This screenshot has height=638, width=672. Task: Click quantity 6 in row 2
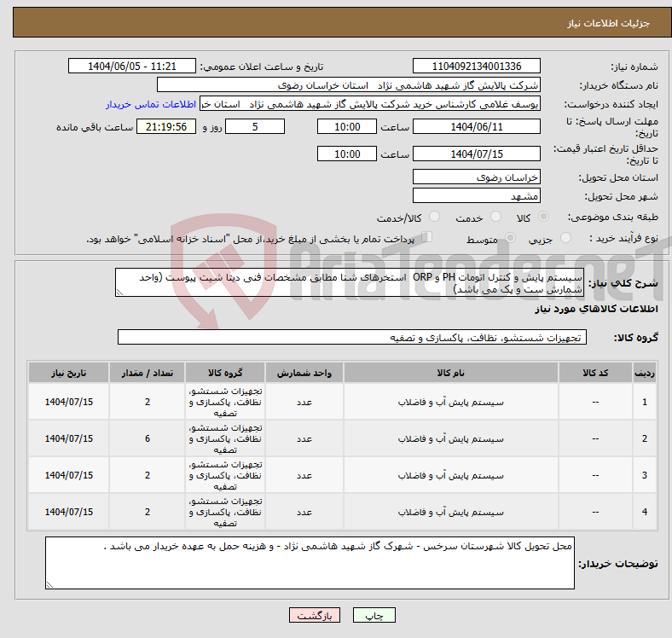point(148,438)
